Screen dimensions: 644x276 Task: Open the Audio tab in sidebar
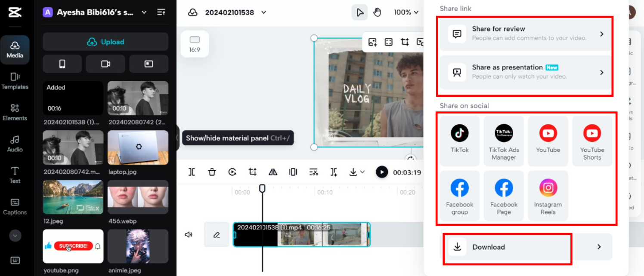15,144
